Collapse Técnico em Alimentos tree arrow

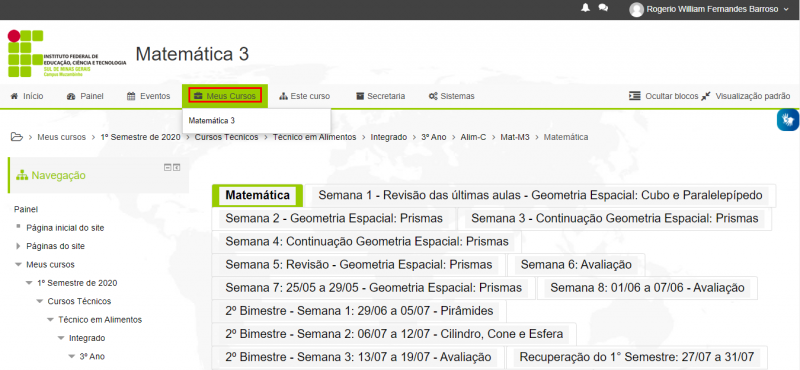(50, 320)
